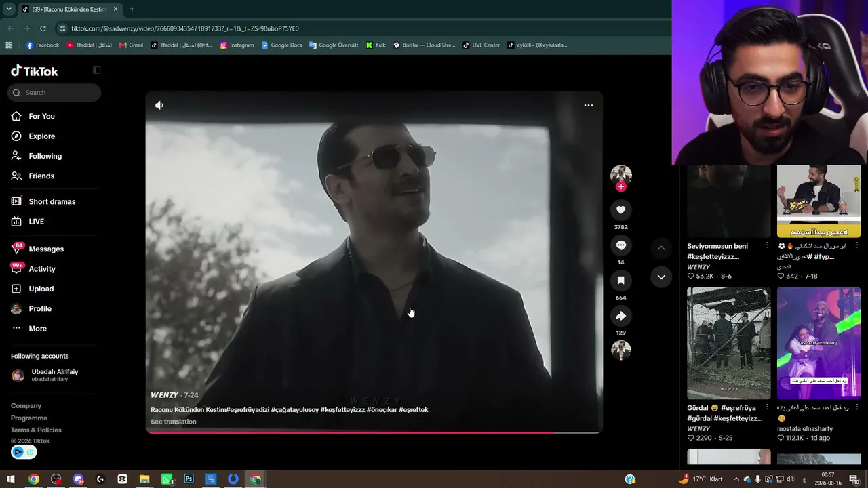Image resolution: width=868 pixels, height=488 pixels.
Task: Open the #çağatayulusoy hashtag
Action: pyautogui.click(x=295, y=410)
